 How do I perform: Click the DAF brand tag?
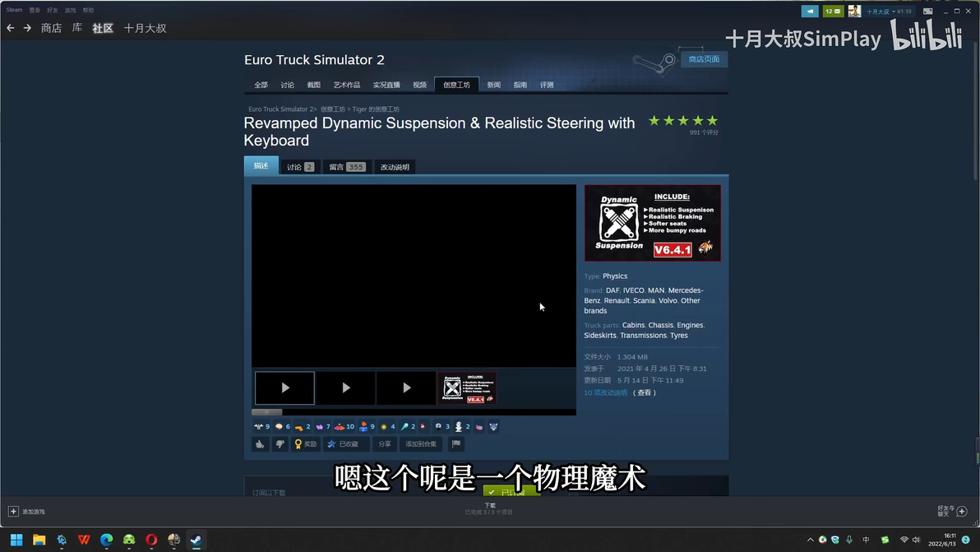(612, 290)
